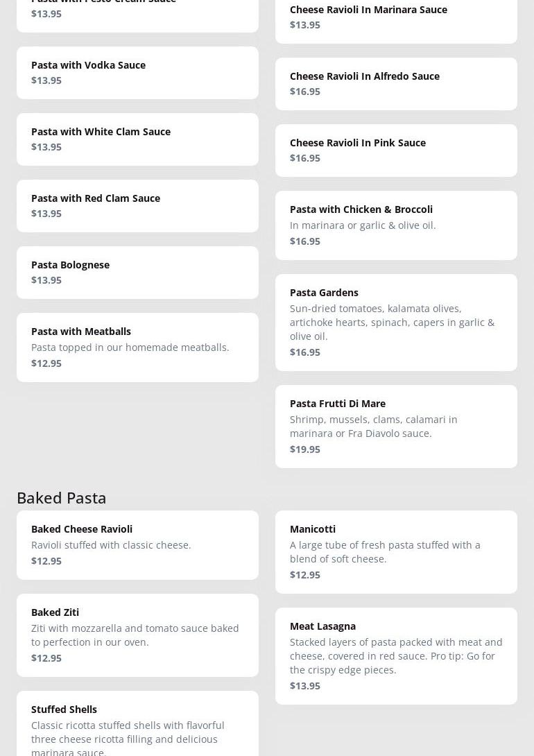The width and height of the screenshot is (534, 756).
Task: Pick Cheese Ravioli In Alfredo Sauce
Action: 396,83
